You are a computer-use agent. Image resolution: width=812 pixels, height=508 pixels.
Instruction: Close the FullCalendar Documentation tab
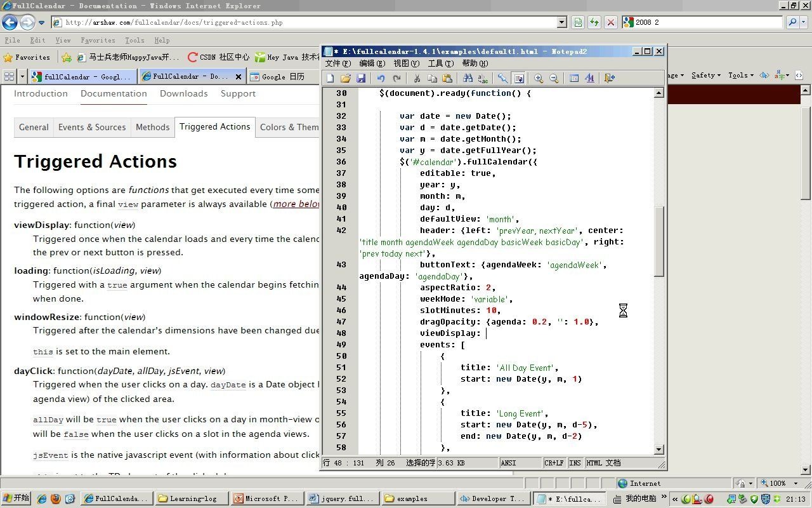pos(239,77)
